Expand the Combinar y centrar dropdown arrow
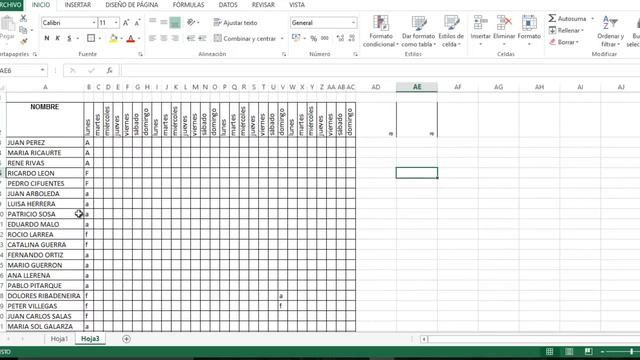This screenshot has height=360, width=640. coord(282,39)
